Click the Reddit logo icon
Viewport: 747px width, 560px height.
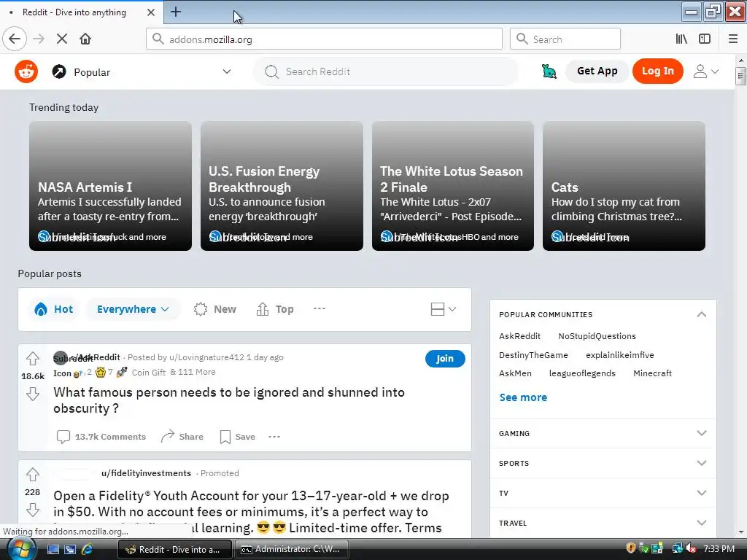[x=26, y=72]
